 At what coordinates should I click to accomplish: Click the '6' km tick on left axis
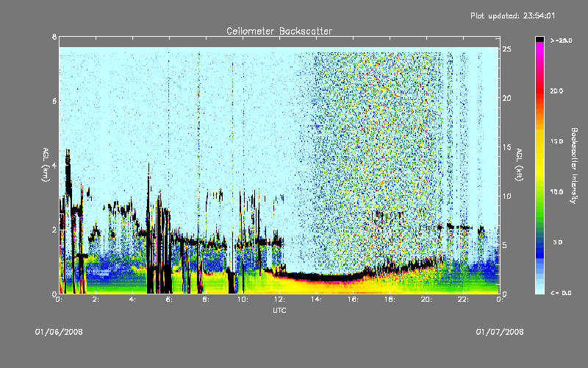(x=54, y=101)
